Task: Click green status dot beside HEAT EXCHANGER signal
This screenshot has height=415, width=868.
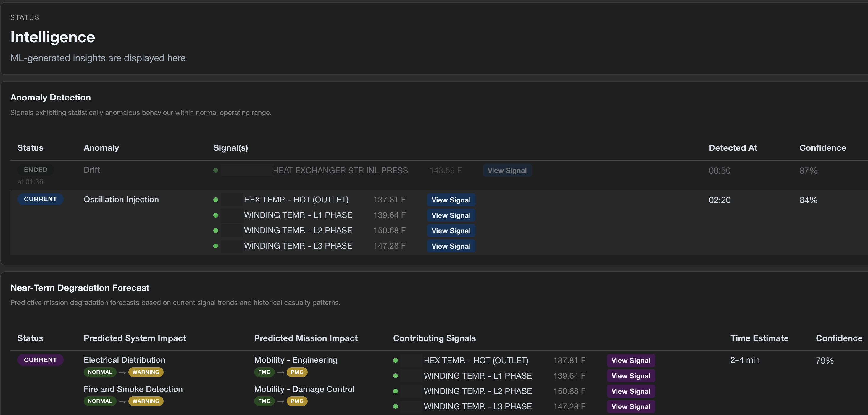Action: [216, 170]
